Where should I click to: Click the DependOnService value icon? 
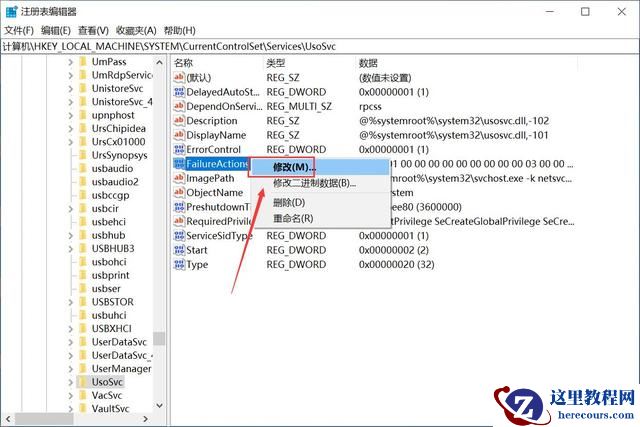tap(179, 106)
